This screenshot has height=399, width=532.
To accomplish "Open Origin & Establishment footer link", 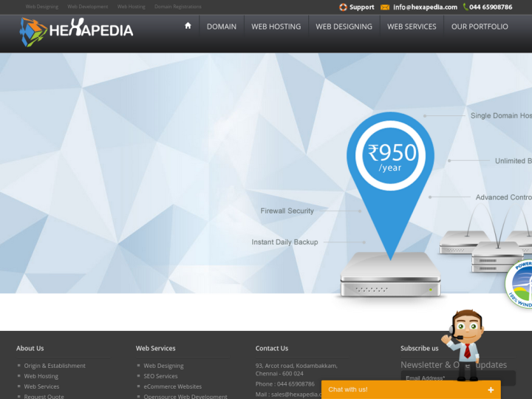I will 55,366.
